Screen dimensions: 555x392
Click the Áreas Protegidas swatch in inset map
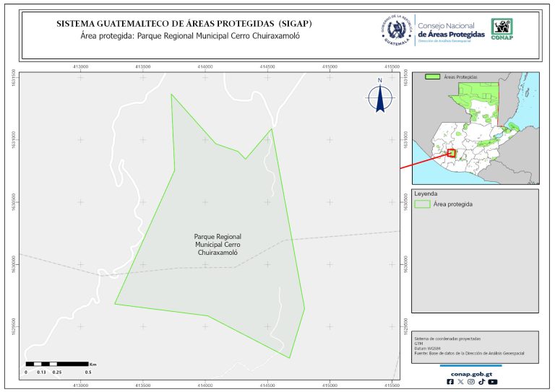coord(433,76)
